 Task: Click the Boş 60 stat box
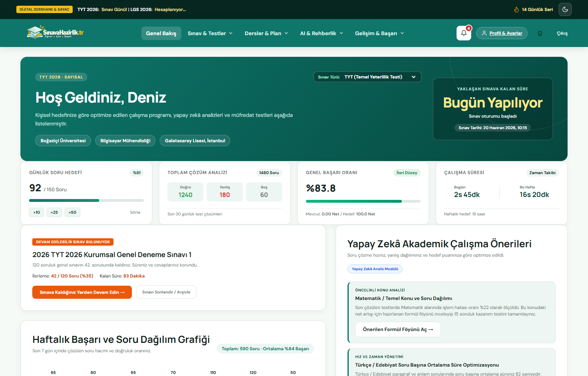(264, 192)
